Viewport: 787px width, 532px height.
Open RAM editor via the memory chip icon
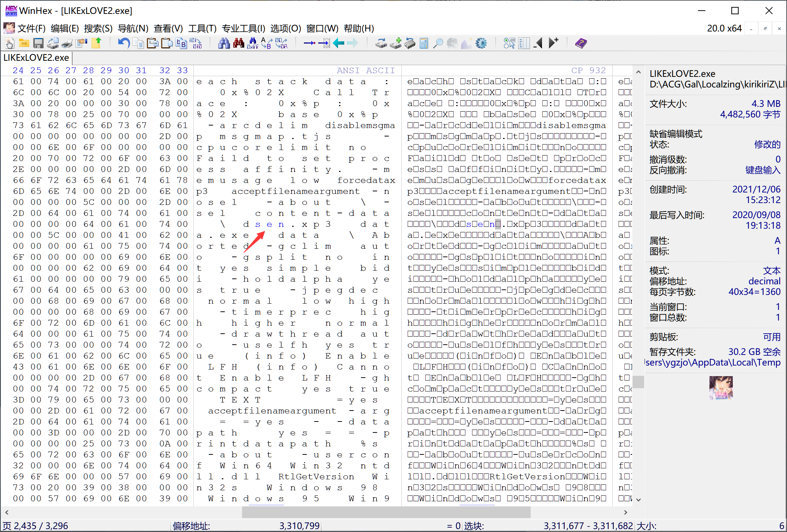pyautogui.click(x=410, y=44)
